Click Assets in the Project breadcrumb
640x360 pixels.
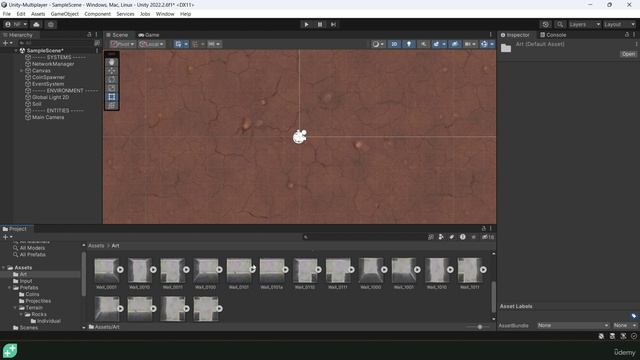coord(96,246)
